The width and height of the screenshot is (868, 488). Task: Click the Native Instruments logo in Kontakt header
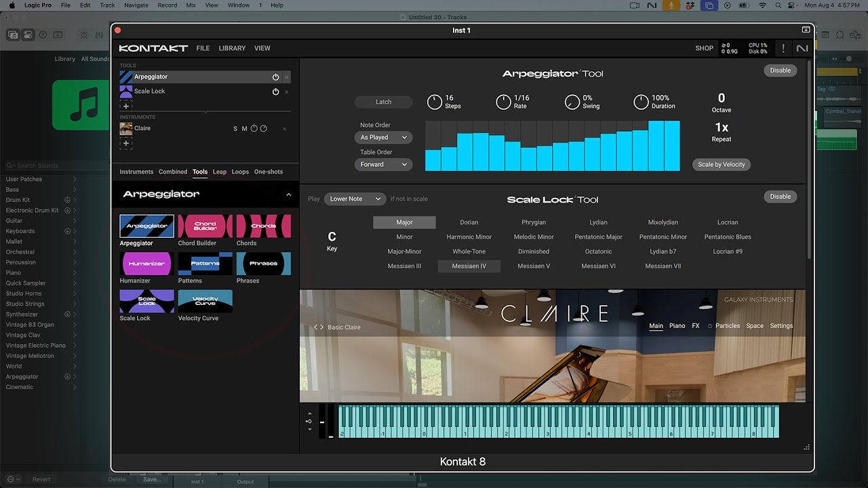[x=802, y=49]
